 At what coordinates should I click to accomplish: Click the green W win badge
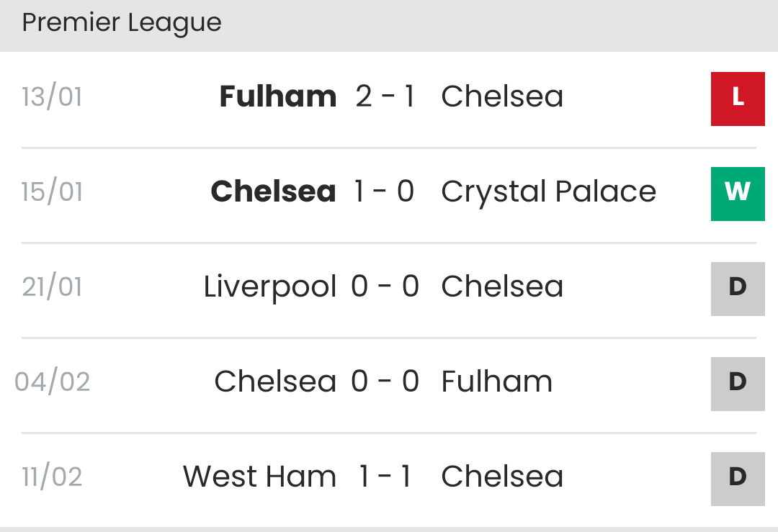click(737, 194)
